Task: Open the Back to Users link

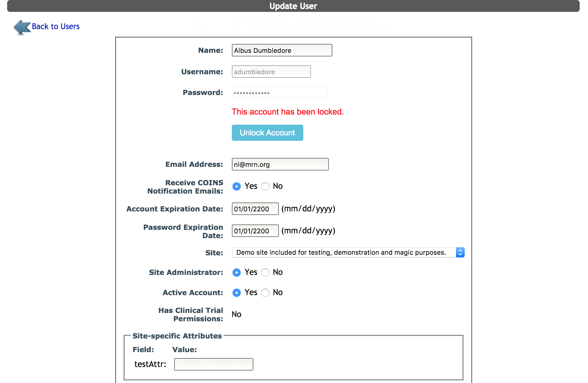Action: click(x=56, y=26)
